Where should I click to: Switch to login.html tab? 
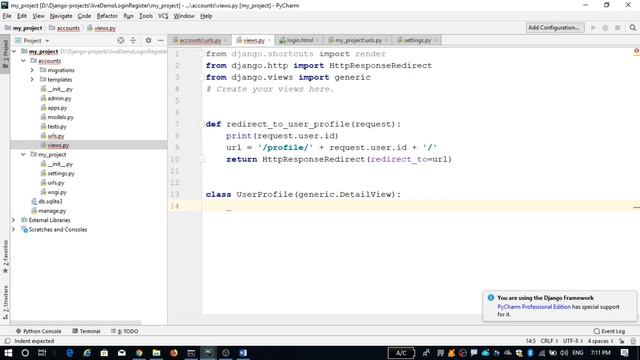click(x=300, y=40)
